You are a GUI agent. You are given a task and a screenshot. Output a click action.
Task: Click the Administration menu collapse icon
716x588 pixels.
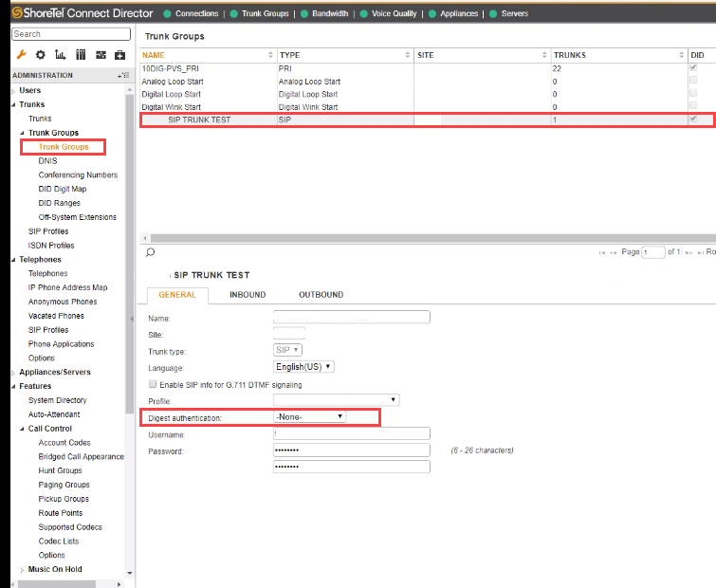coord(123,75)
